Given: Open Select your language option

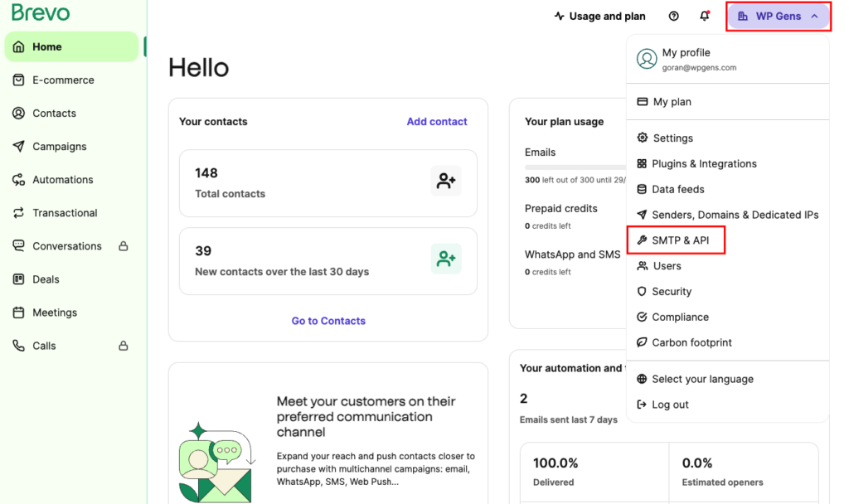Looking at the screenshot, I should click(702, 379).
